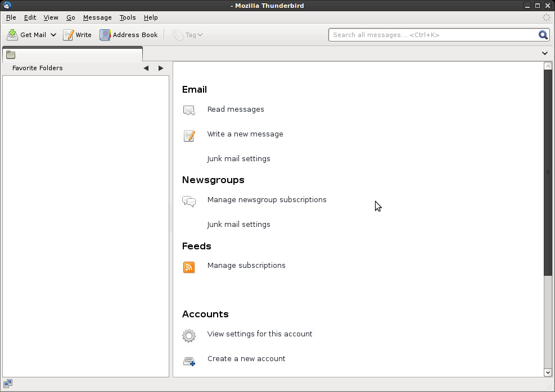Viewport: 555px width, 392px height.
Task: Open the View menu
Action: [51, 17]
